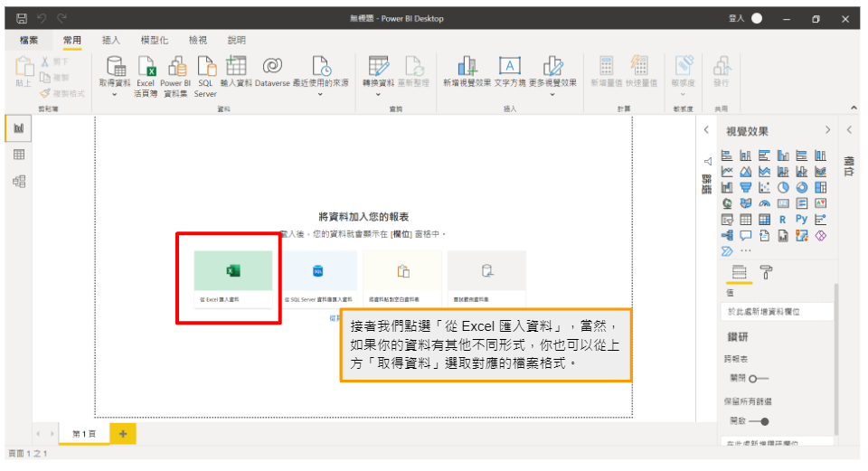The image size is (868, 471).
Task: Expand the Transform Data dropdown arrow
Action: pyautogui.click(x=379, y=95)
